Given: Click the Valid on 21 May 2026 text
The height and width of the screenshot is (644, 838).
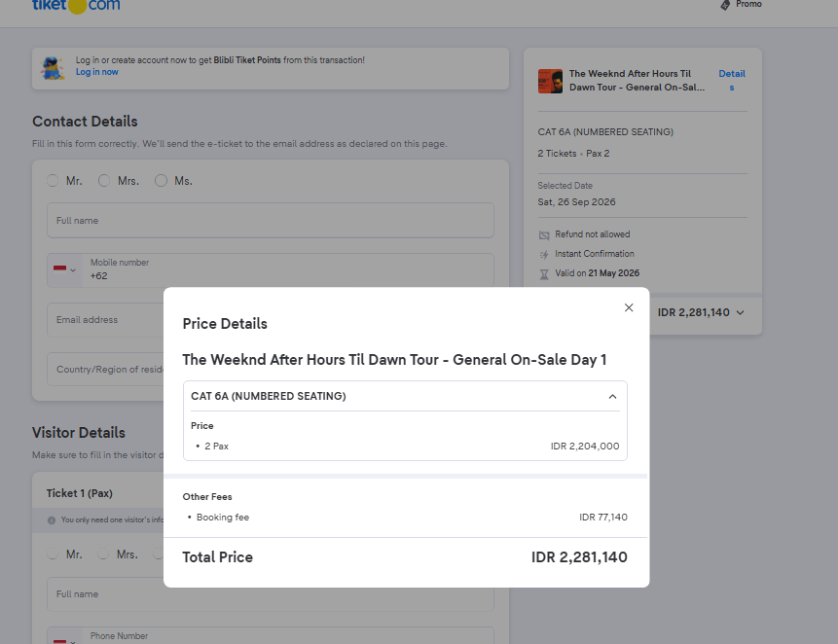Looking at the screenshot, I should click(597, 273).
